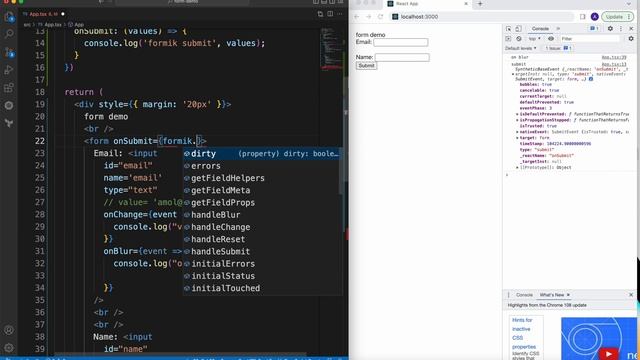Click the browser back arrow

pos(357,17)
